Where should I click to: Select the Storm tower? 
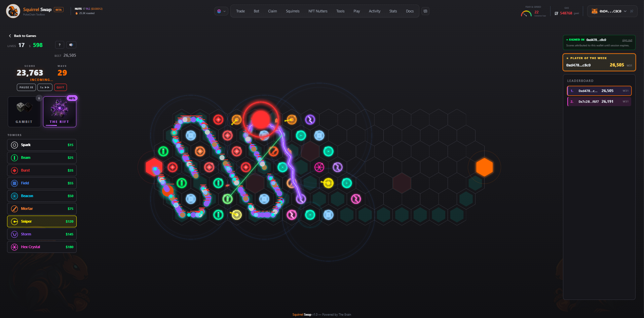[42, 234]
